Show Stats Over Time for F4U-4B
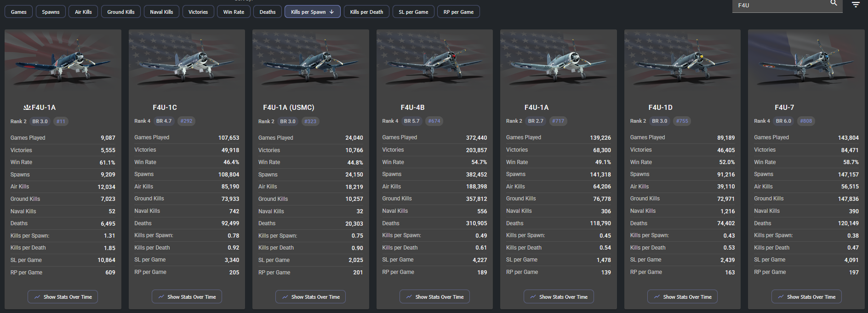 434,297
